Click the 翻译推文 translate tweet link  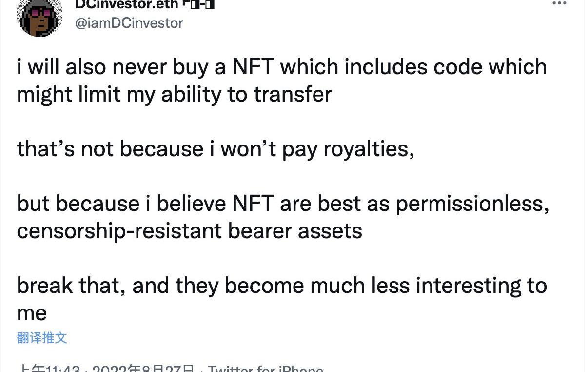click(x=42, y=337)
